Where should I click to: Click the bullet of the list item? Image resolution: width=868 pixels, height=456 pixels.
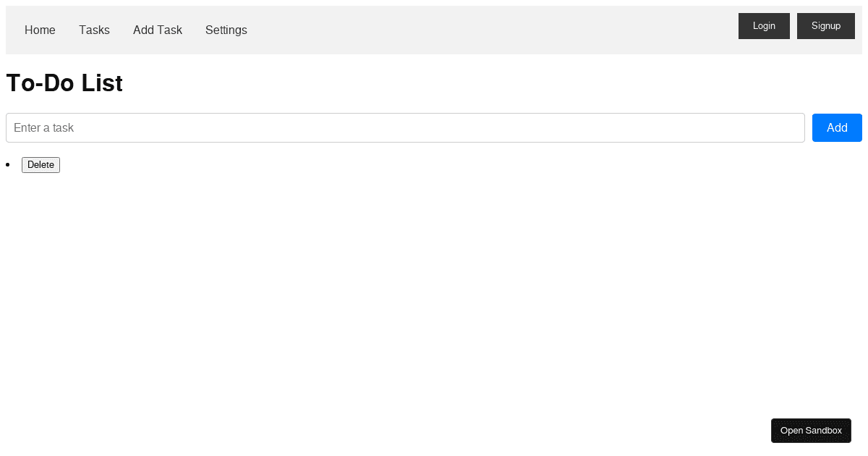click(x=8, y=165)
